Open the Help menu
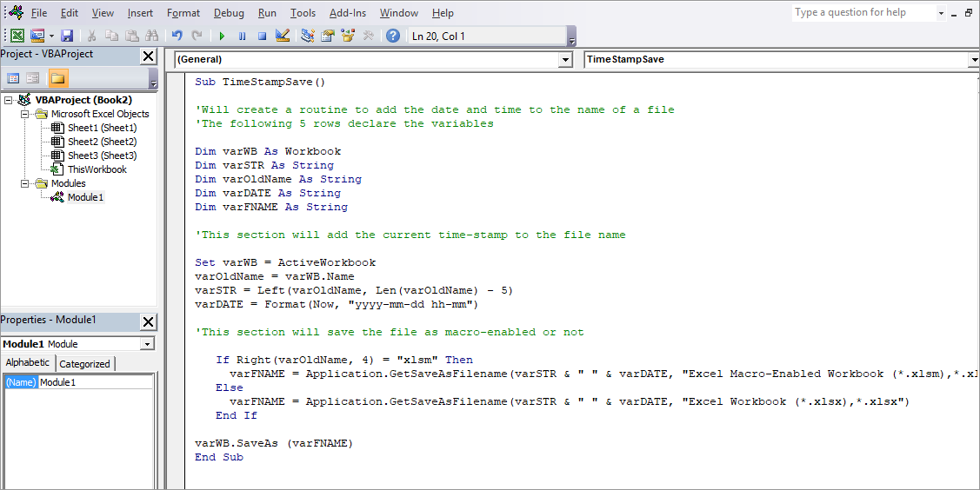The image size is (980, 490). (443, 12)
